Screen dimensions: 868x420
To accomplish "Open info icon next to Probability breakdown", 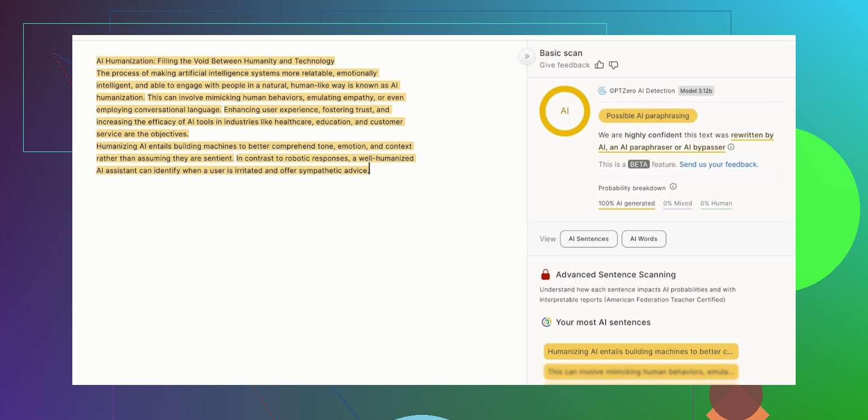I will (673, 187).
